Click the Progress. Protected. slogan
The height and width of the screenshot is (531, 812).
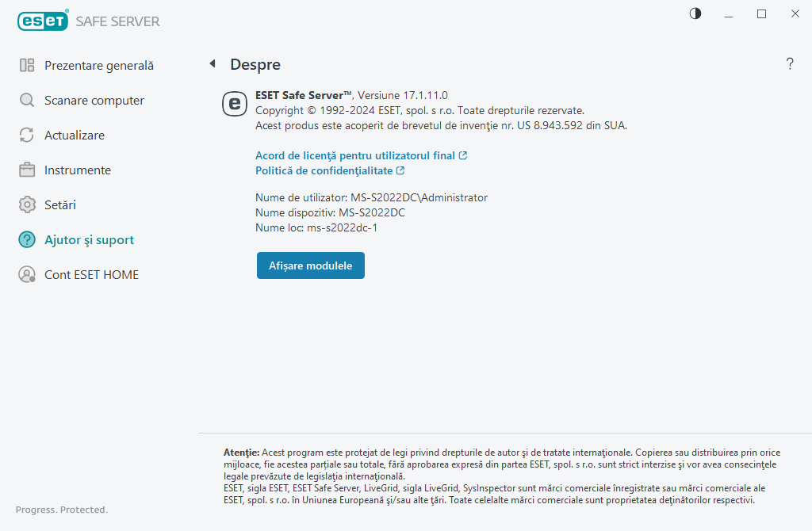[62, 510]
